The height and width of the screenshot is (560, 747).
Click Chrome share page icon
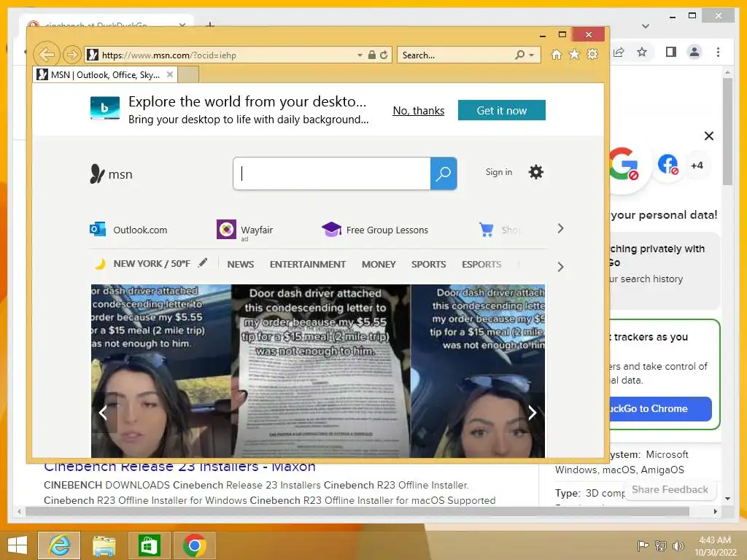(619, 52)
